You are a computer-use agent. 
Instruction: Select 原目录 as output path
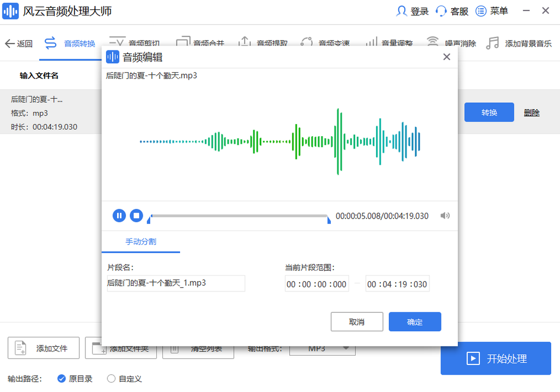75,379
